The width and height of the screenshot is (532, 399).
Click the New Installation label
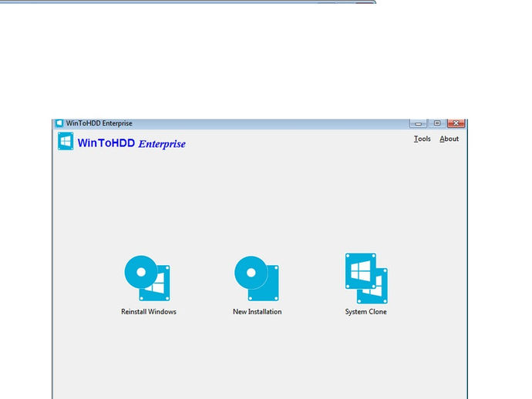[258, 311]
